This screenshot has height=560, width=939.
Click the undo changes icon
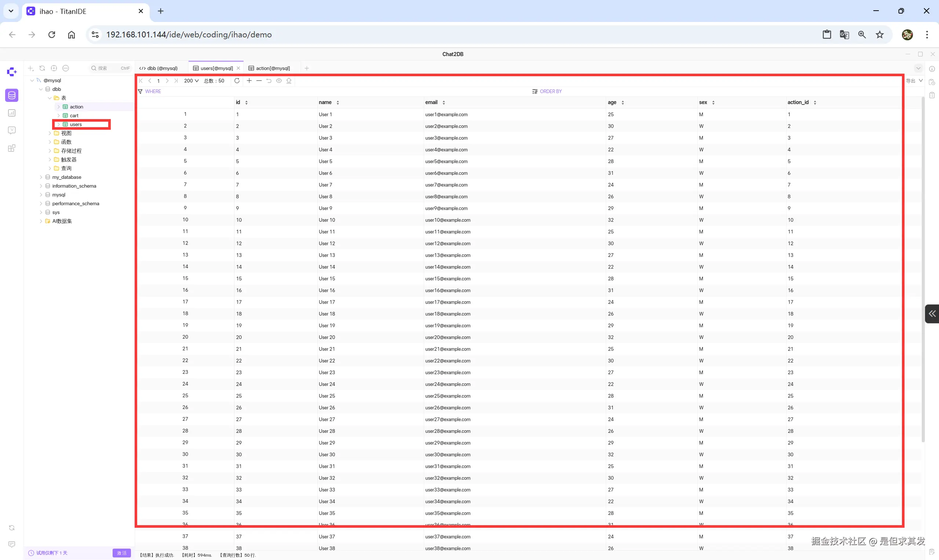click(x=269, y=81)
